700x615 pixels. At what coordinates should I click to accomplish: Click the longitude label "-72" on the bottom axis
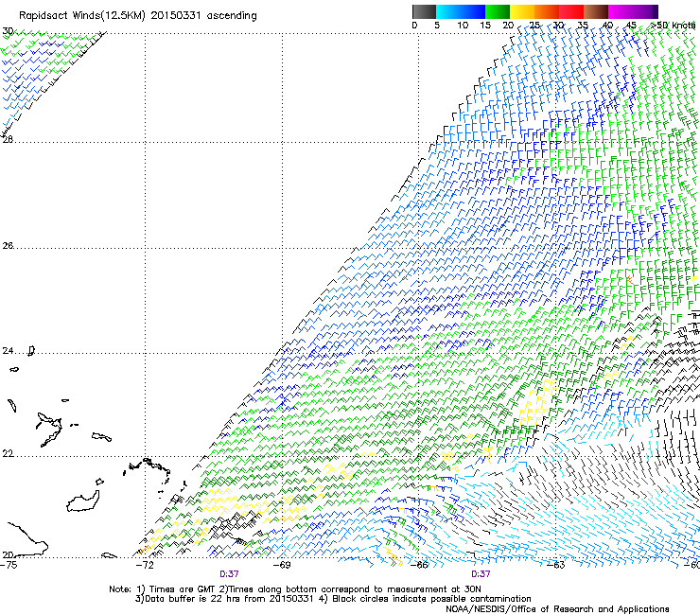(x=145, y=565)
